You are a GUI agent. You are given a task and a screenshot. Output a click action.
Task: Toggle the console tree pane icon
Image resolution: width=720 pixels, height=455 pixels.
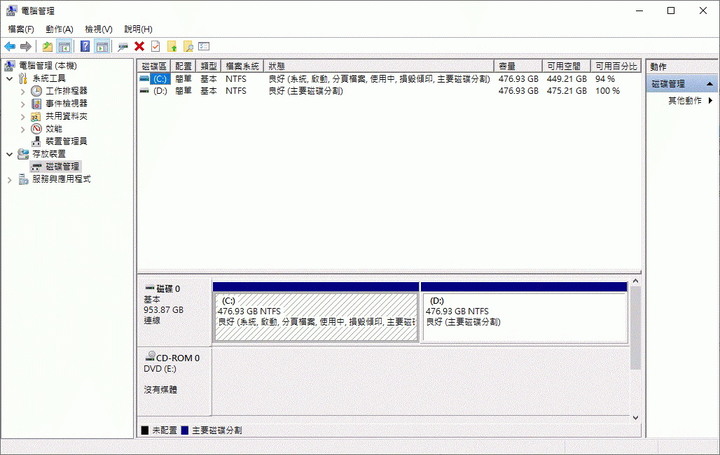click(64, 46)
